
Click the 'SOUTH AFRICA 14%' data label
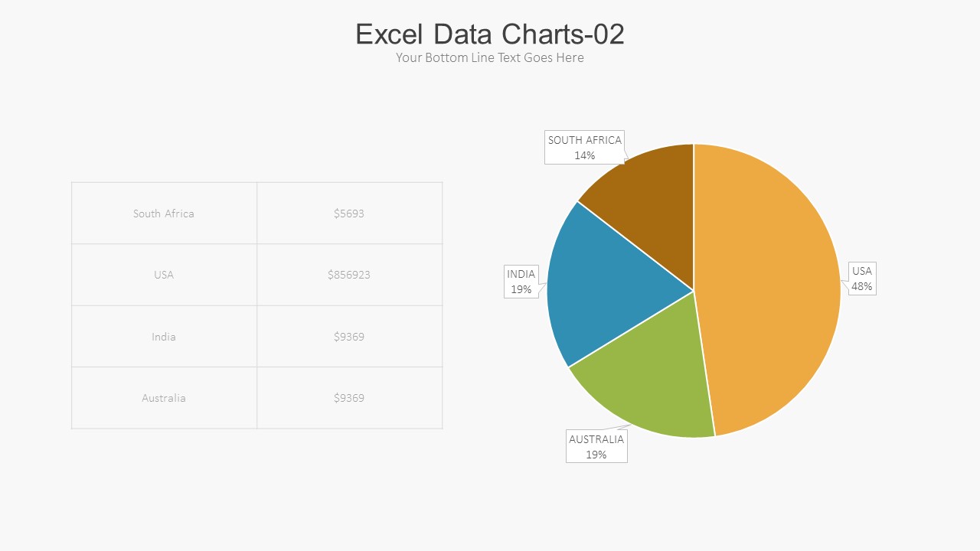584,148
